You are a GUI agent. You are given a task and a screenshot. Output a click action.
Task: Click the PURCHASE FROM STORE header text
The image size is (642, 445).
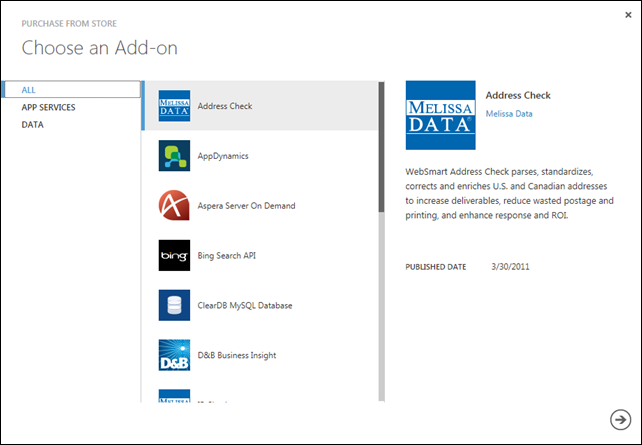tap(69, 24)
